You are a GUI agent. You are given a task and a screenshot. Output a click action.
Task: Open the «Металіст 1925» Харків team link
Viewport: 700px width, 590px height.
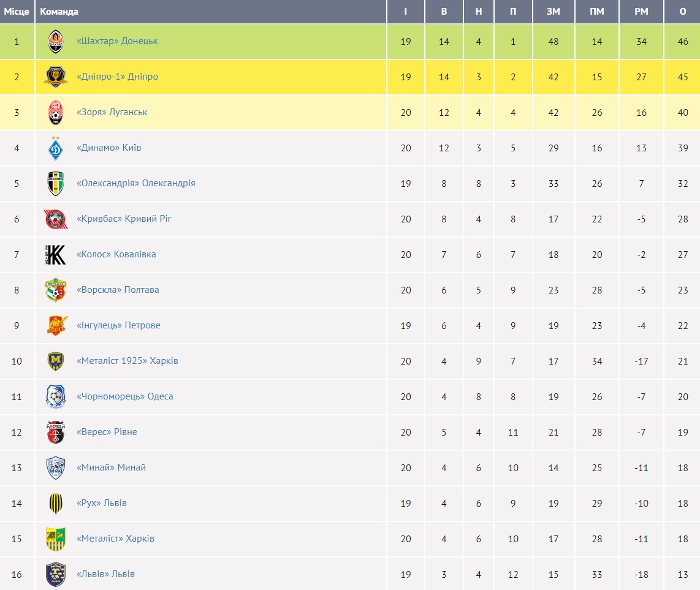coord(127,361)
